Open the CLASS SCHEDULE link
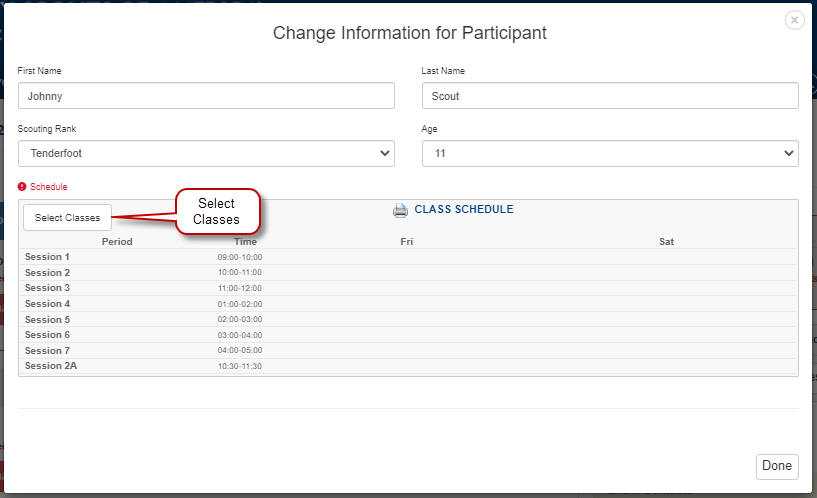Viewport: 817px width, 498px height. 463,210
